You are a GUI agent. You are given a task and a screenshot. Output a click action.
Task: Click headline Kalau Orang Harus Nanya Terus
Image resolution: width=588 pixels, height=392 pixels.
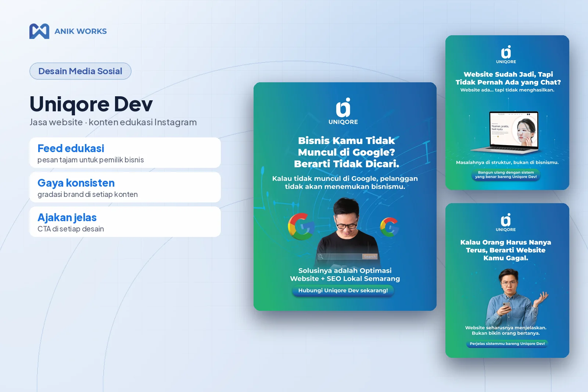506,250
